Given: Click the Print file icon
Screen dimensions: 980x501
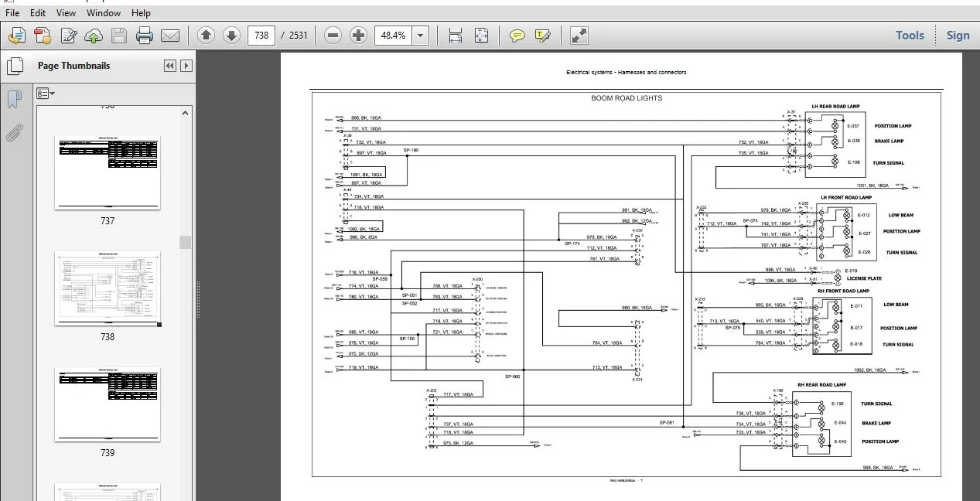Looking at the screenshot, I should pos(145,36).
